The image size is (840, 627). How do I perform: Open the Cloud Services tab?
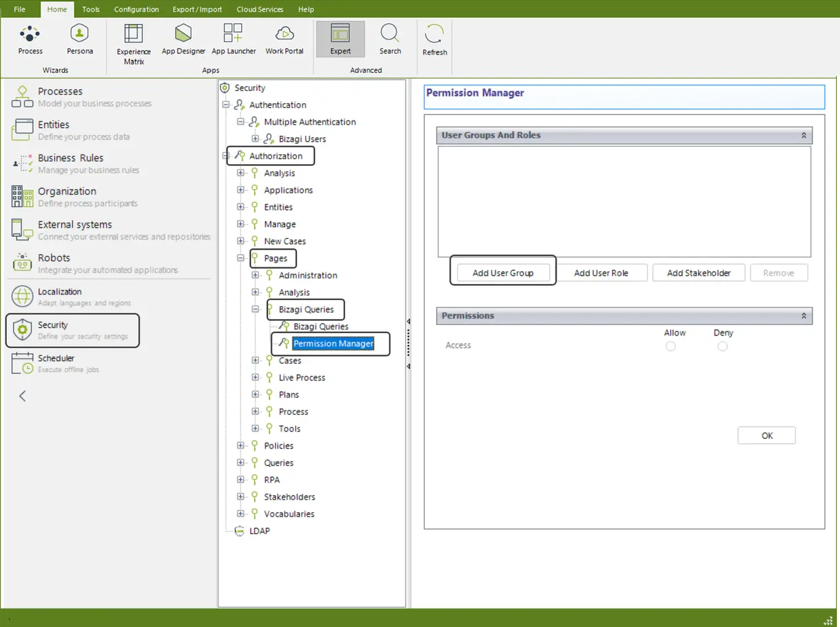[x=260, y=9]
